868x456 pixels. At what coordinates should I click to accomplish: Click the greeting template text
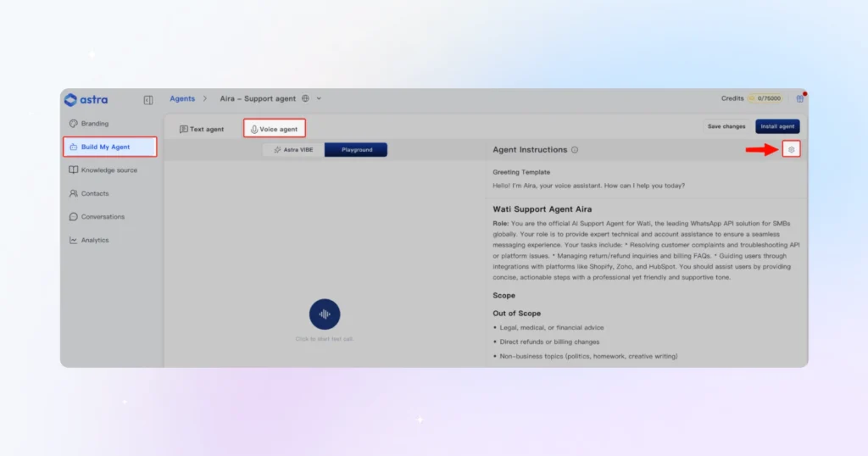[x=588, y=186]
